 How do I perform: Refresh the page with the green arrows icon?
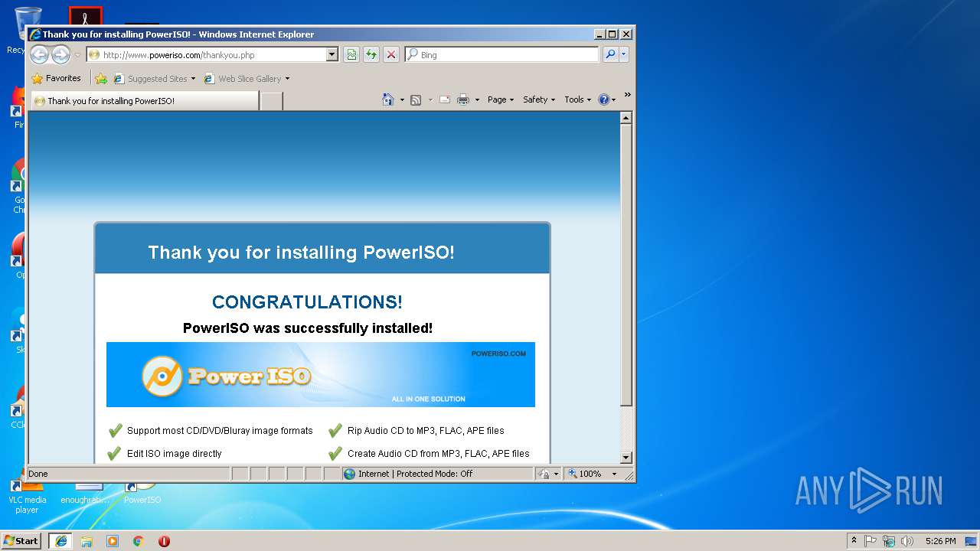pyautogui.click(x=371, y=54)
